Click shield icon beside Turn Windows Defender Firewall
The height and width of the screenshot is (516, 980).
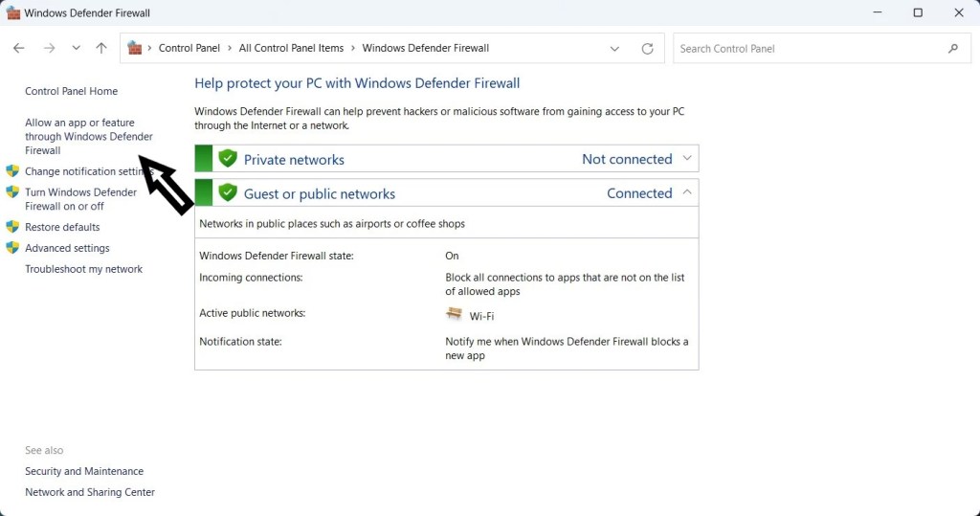[12, 191]
